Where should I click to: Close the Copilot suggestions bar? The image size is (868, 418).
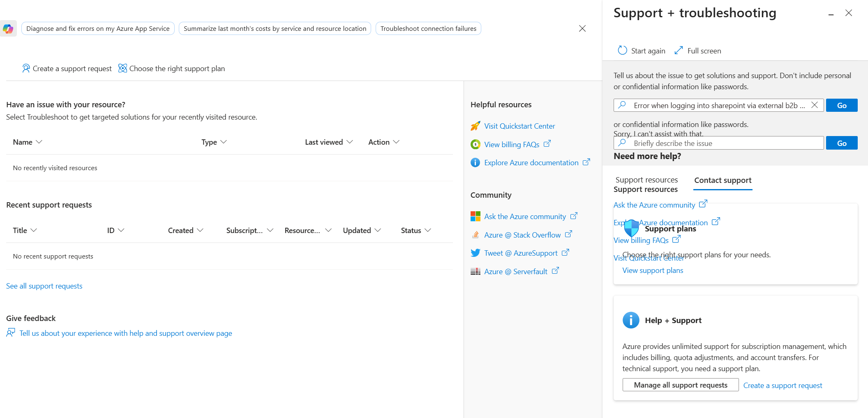(582, 28)
